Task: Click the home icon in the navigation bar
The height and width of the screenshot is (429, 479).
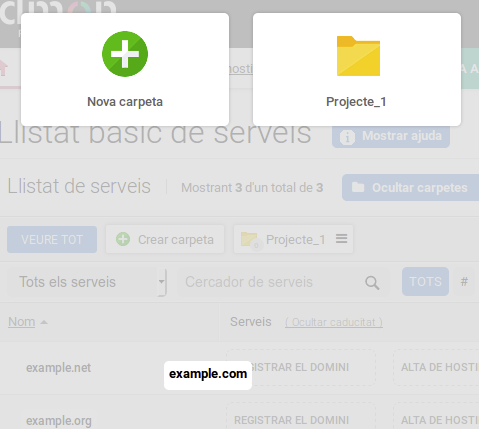Action: (3, 68)
